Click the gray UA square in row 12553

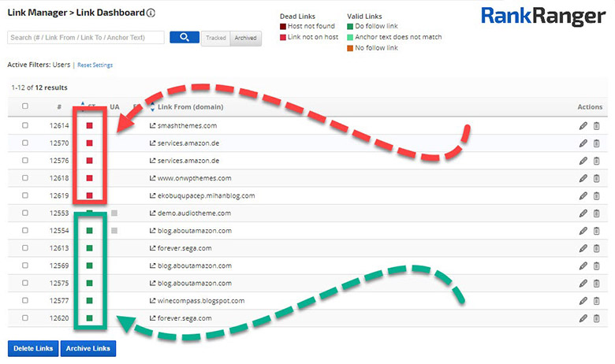click(x=114, y=214)
